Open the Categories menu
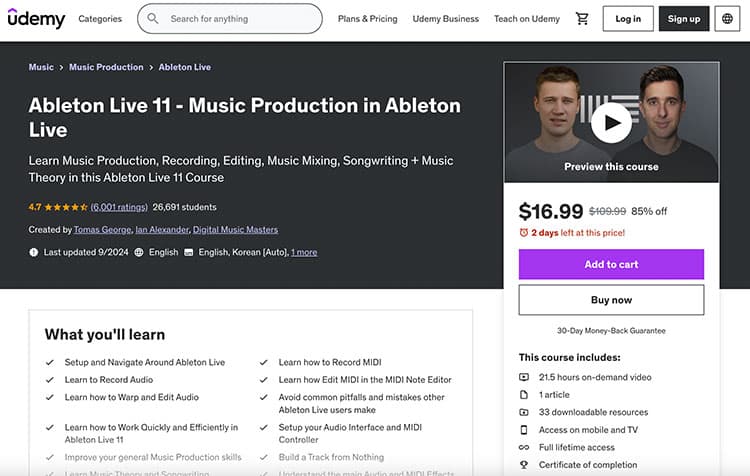The image size is (750, 476). [x=100, y=19]
